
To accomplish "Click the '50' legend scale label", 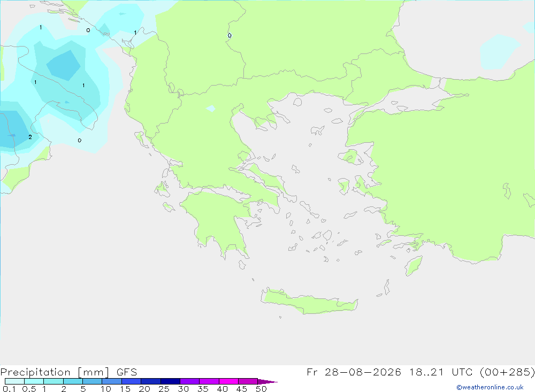I will (x=261, y=389).
